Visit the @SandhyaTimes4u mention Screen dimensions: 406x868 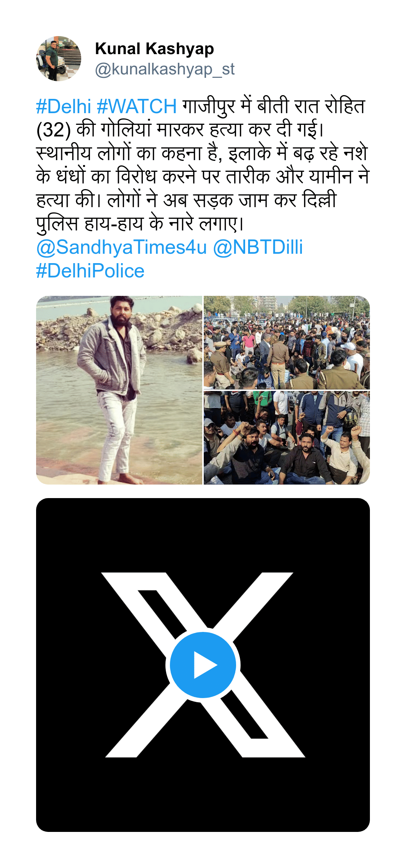[121, 247]
